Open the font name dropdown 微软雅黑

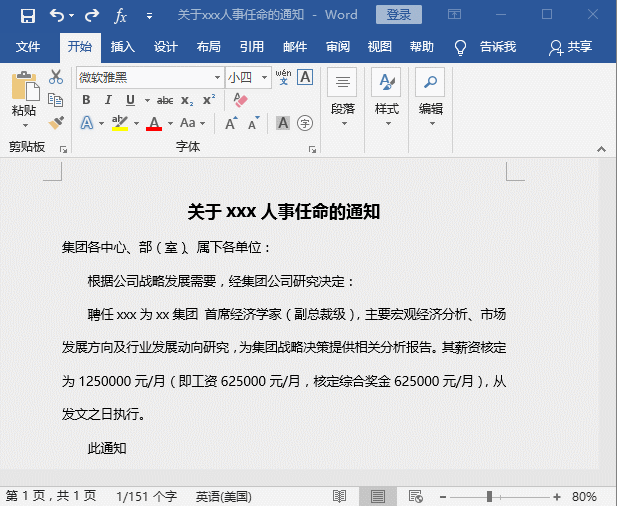click(x=217, y=78)
